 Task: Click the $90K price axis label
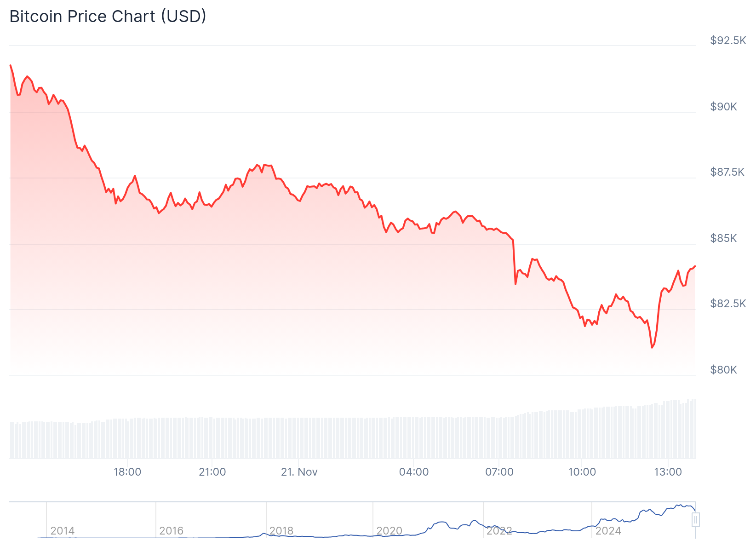[x=723, y=107]
